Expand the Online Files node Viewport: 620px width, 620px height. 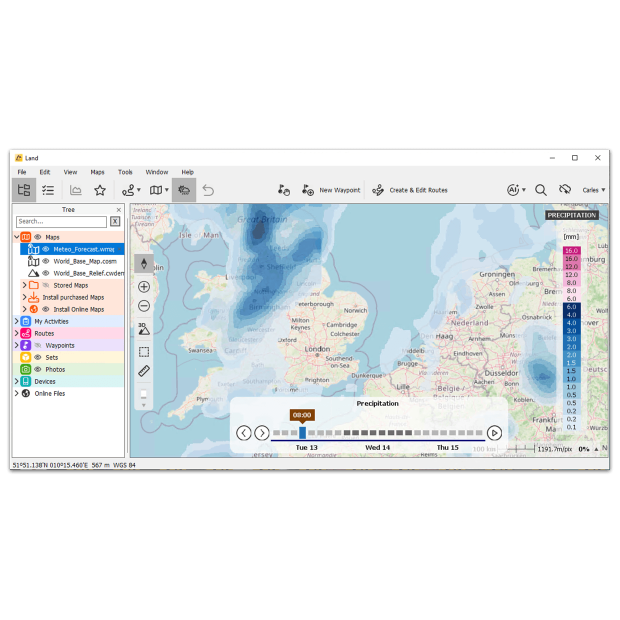(x=17, y=393)
